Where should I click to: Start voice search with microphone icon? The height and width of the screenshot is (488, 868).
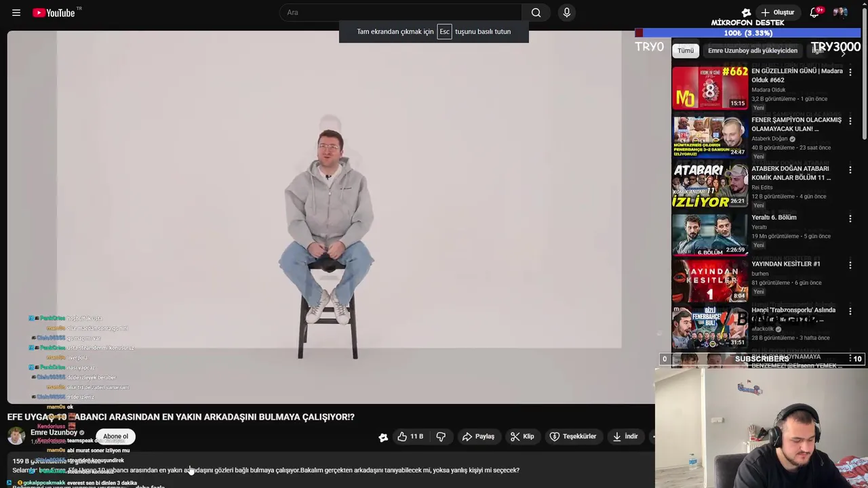[x=567, y=12]
